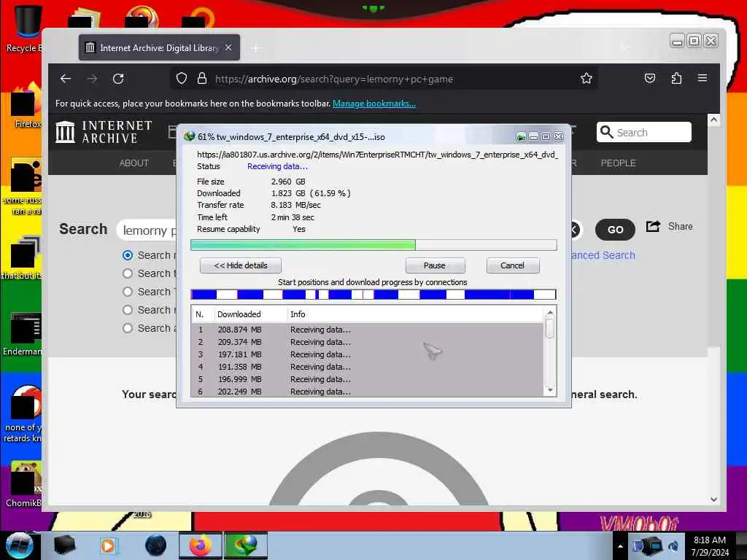Open the tracking protection shield icon
747x560 pixels.
click(182, 78)
